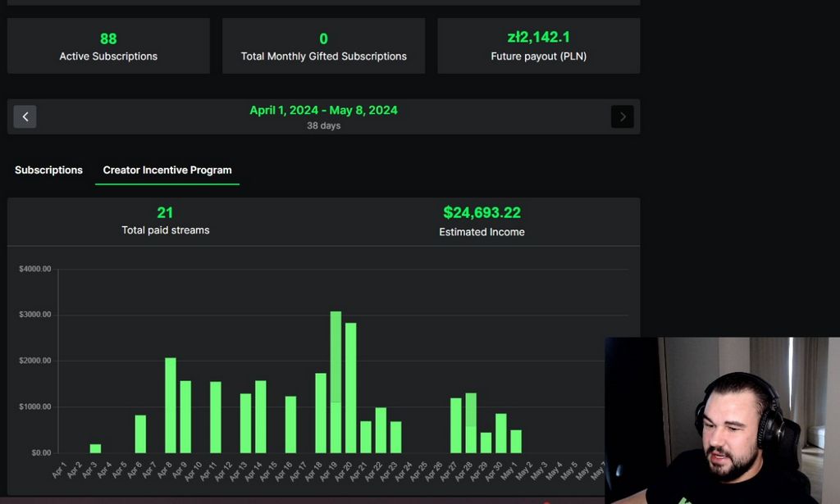Click the left arrow to view previous period
This screenshot has height=504, width=840.
[25, 116]
